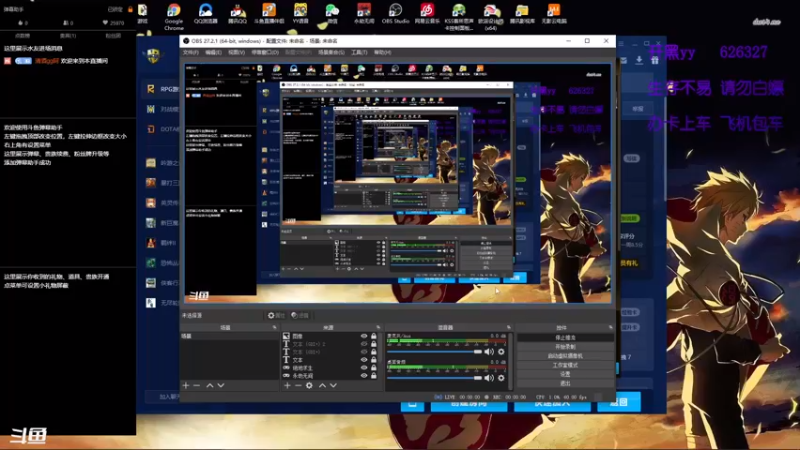The image size is (800, 450).
Task: Add a new source with plus icon
Action: (x=287, y=386)
